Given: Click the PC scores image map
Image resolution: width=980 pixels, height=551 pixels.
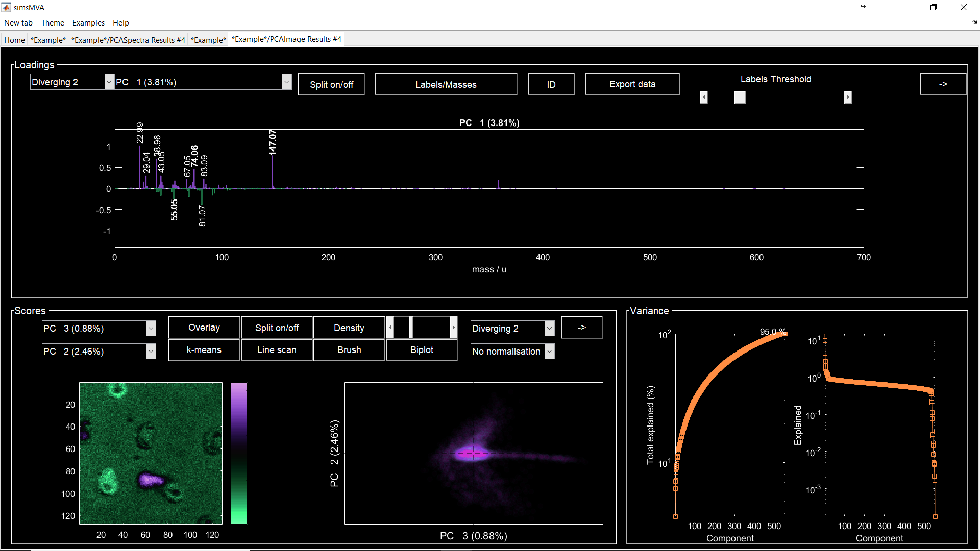Looking at the screenshot, I should click(x=151, y=453).
